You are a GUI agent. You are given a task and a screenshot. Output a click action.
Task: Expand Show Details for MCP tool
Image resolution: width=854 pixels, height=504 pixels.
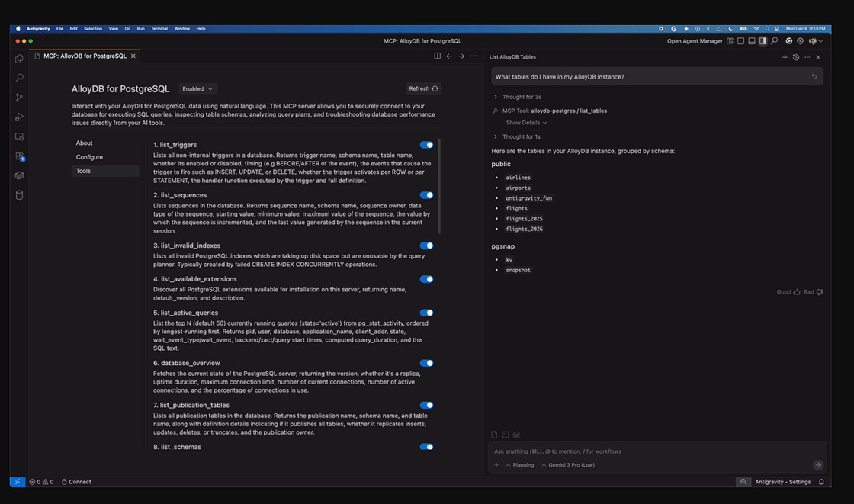pyautogui.click(x=526, y=123)
